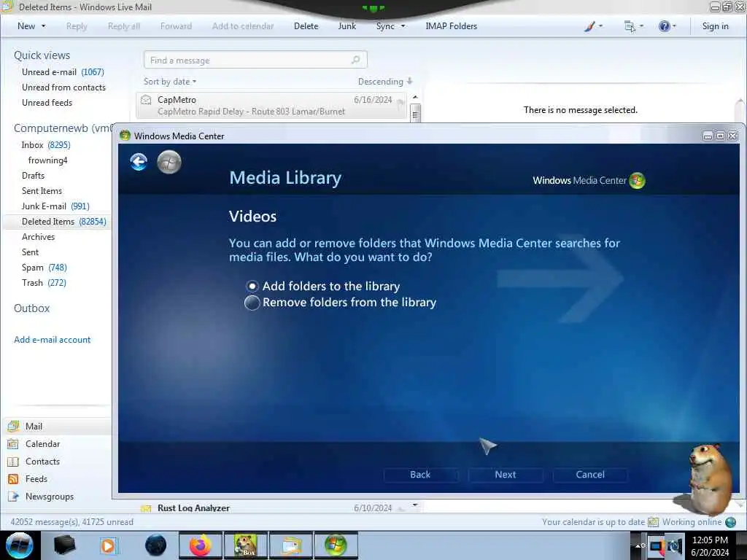Click the search magnifier in Find a message

point(355,60)
